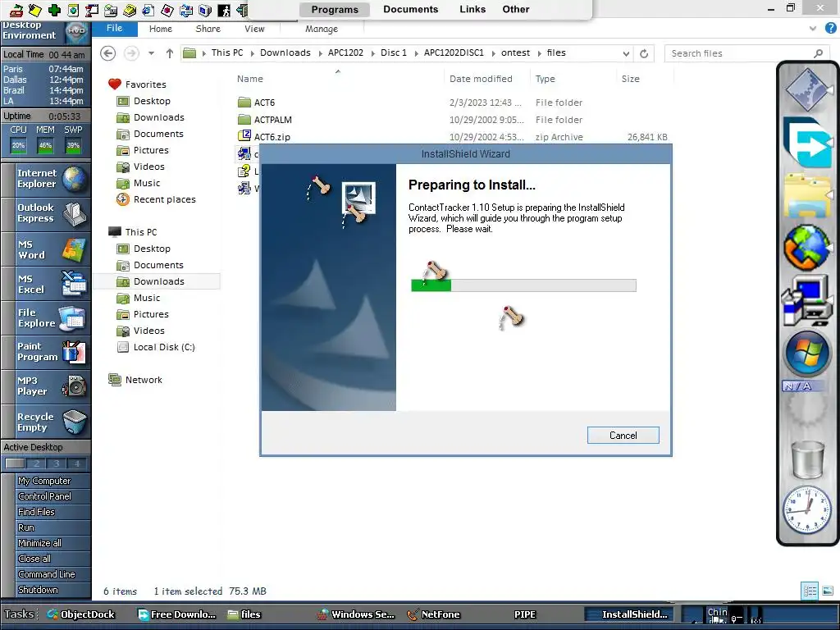This screenshot has height=630, width=840.
Task: Cancel the InstallShield Wizard setup
Action: 623,436
